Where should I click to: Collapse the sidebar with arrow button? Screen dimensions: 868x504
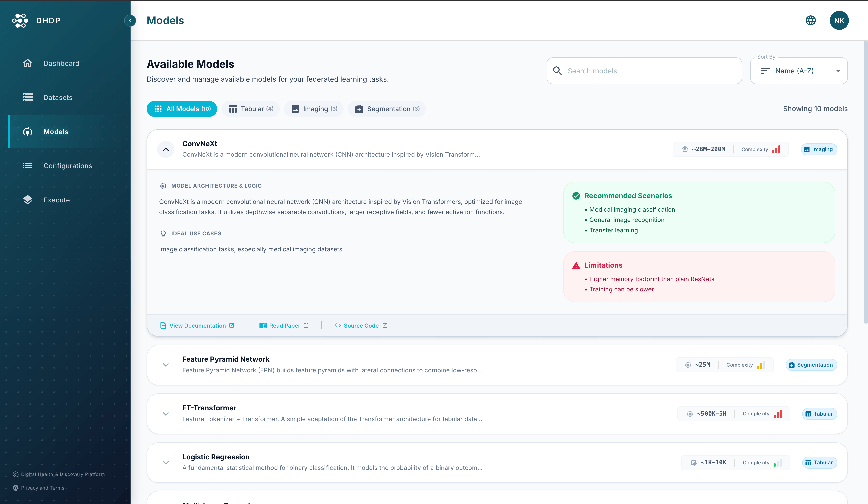130,20
